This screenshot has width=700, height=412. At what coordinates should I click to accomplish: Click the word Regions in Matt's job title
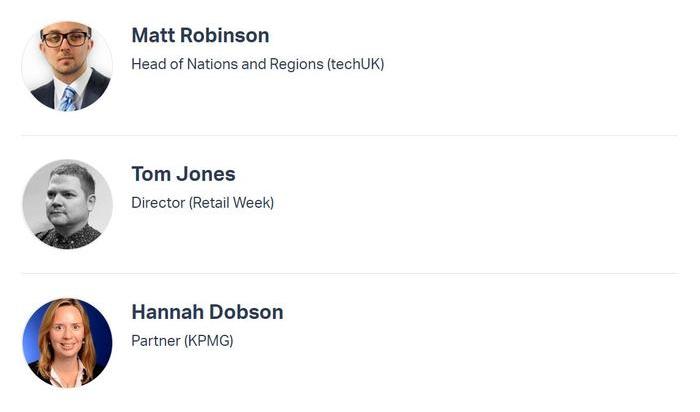tap(296, 65)
